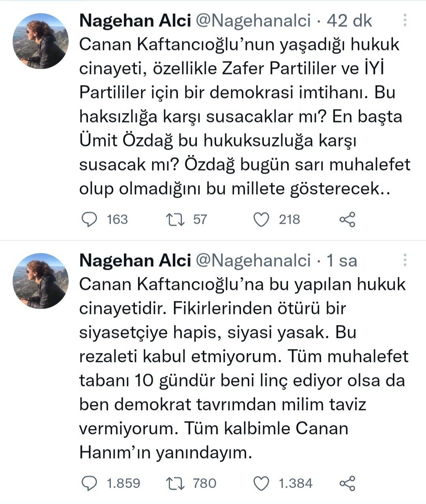Screen dimensions: 426x504
Task: View the 163 replies count
Action: pos(117,219)
